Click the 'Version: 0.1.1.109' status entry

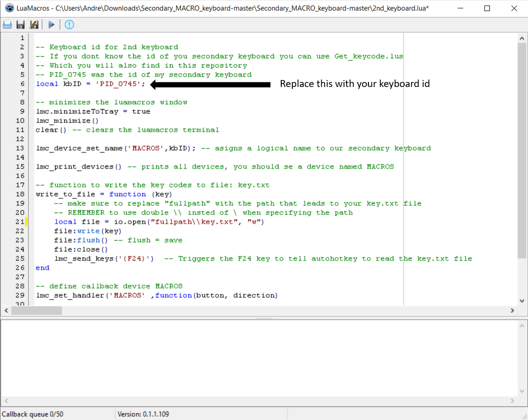[x=143, y=414]
